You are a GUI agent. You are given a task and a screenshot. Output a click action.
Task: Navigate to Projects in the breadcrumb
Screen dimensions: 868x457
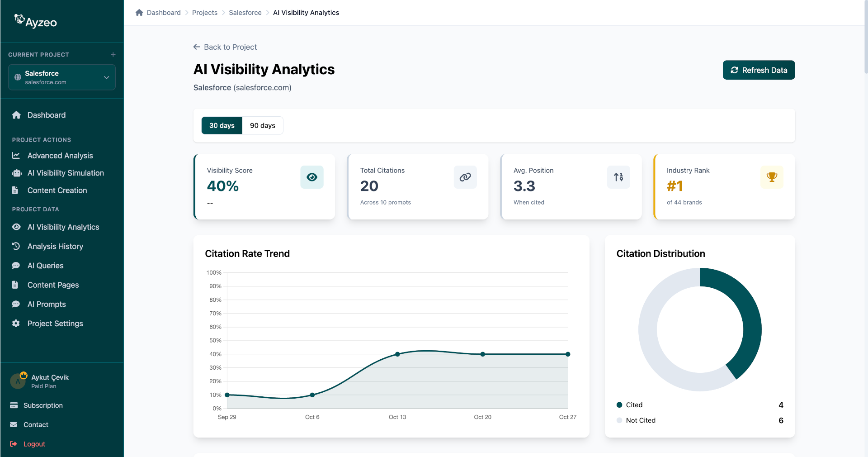pyautogui.click(x=204, y=12)
